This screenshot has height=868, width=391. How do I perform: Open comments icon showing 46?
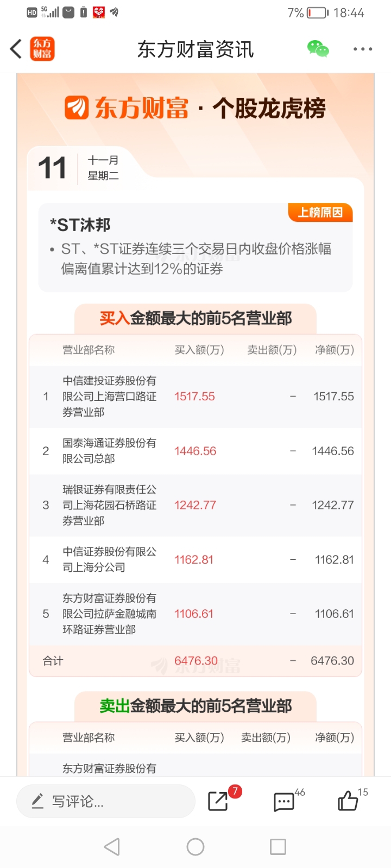pos(283,801)
